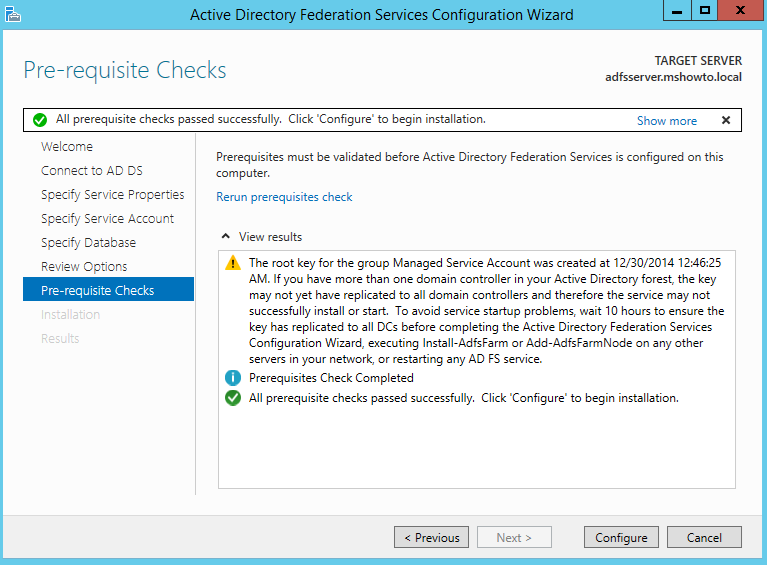This screenshot has width=767, height=565.
Task: Click the AD FS wizard title bar icon
Action: (13, 14)
